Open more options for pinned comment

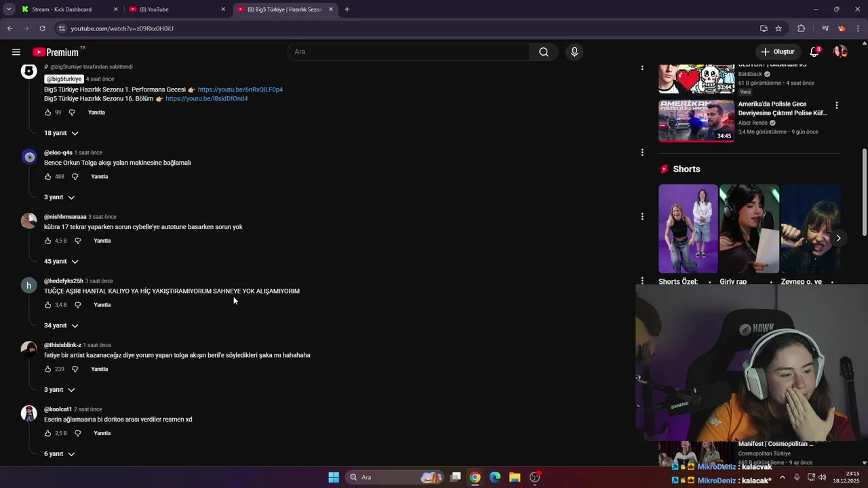coord(642,67)
